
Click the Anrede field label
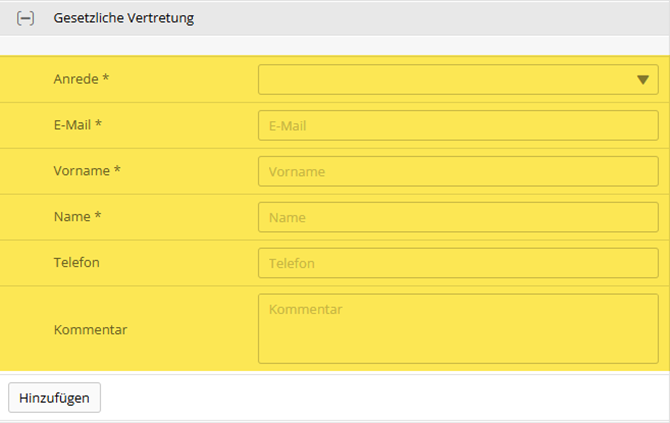(76, 79)
